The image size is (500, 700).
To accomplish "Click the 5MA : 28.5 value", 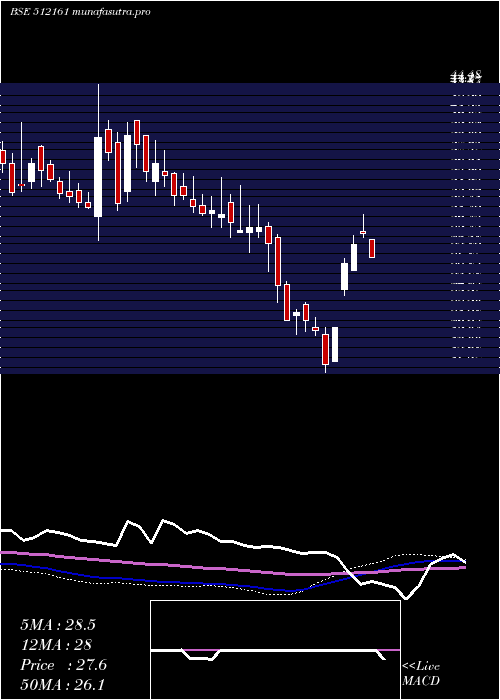I will 58,625.
